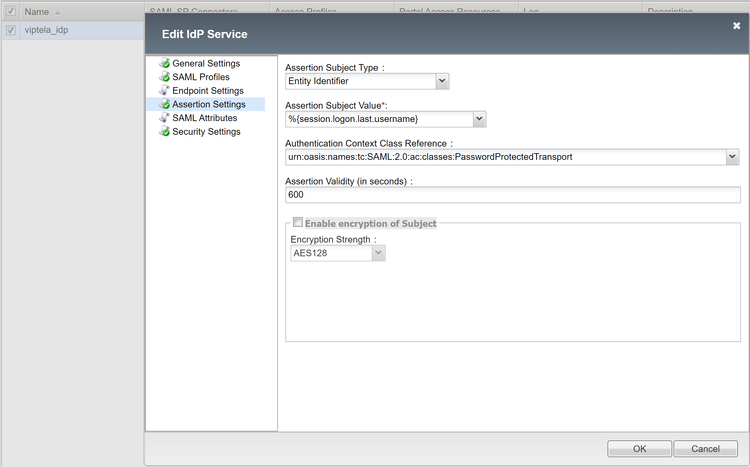Click the Security Settings status icon
Viewport: 750px width, 467px height.
(165, 131)
